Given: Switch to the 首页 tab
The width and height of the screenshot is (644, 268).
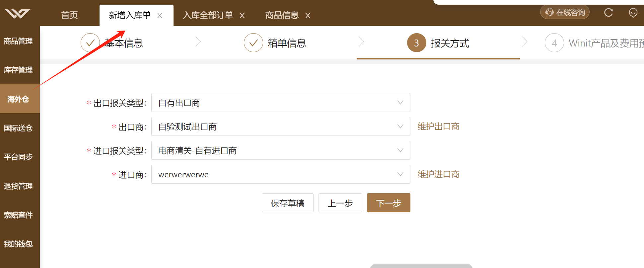Looking at the screenshot, I should 70,15.
